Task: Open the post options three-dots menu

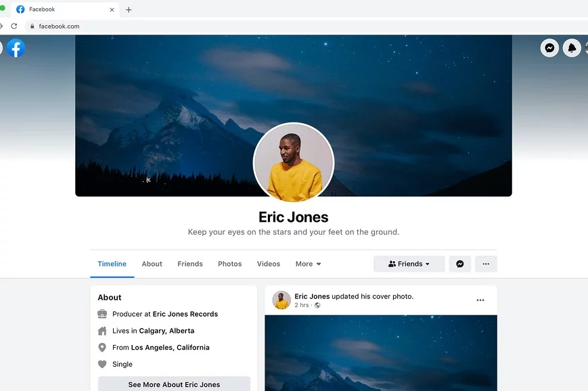Action: click(x=480, y=300)
